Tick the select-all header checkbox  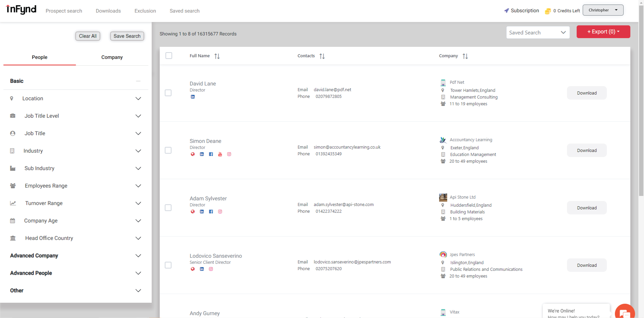169,56
